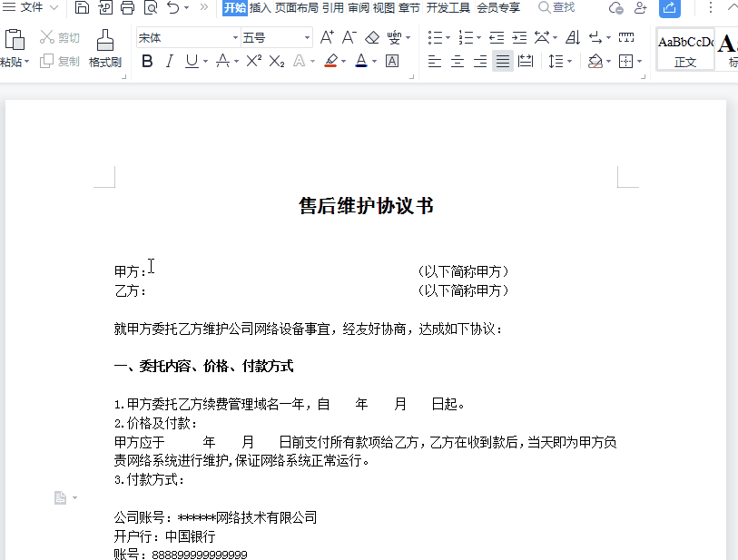Switch to 插入 tab
This screenshot has height=560, width=738.
coord(261,8)
